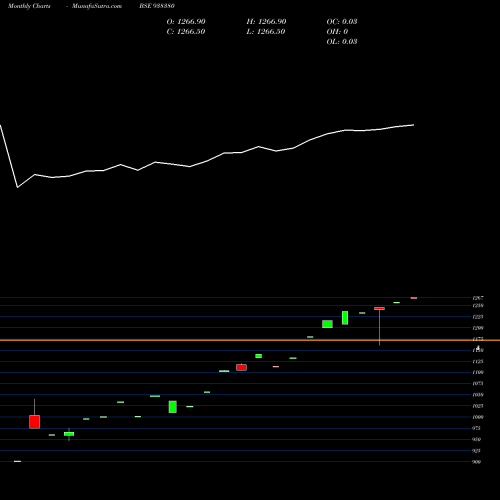Click the large red candle near 1000
This screenshot has width=500, height=500.
(34, 422)
